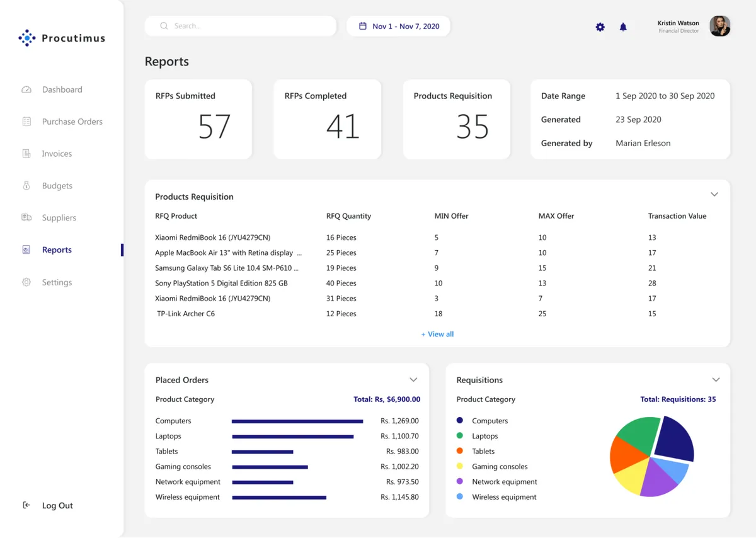756x538 pixels.
Task: Open the Nov 1 - Nov 7, 2020 date range
Action: click(398, 26)
